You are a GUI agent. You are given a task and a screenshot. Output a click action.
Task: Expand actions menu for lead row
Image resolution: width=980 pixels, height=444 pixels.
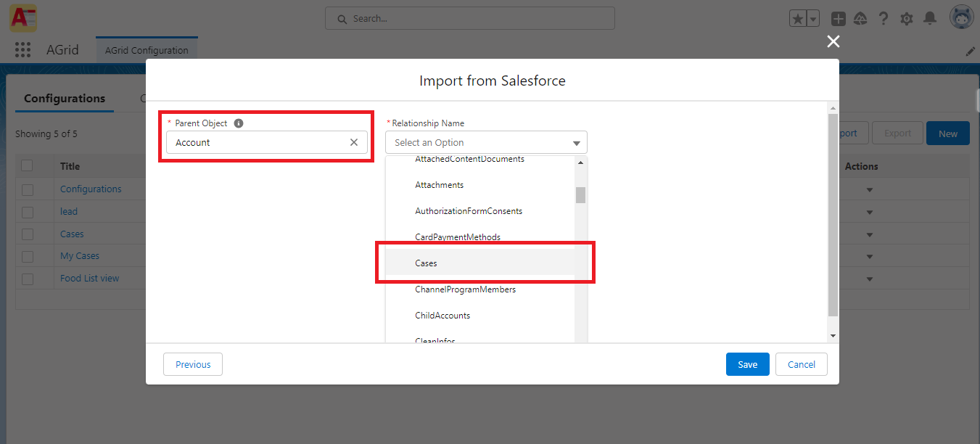click(870, 213)
